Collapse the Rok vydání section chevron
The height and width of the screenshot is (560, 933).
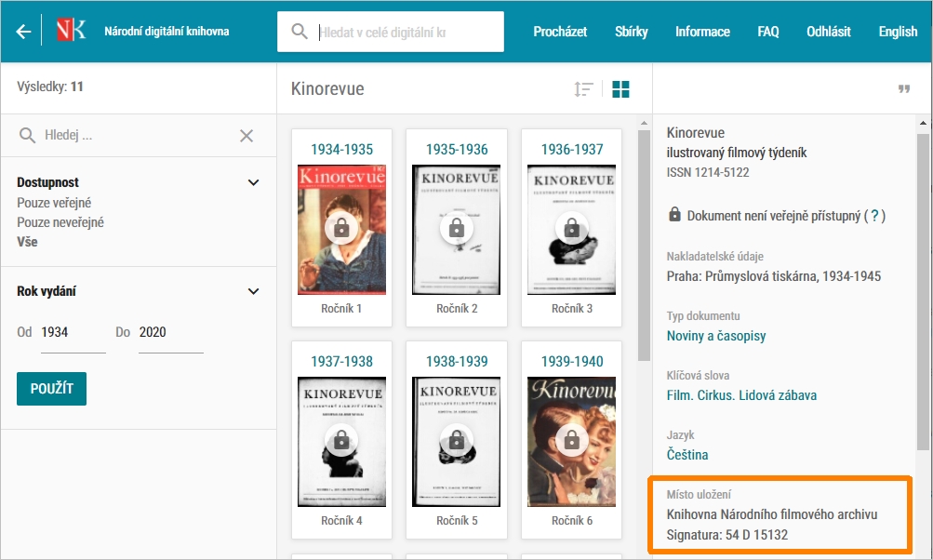click(253, 291)
